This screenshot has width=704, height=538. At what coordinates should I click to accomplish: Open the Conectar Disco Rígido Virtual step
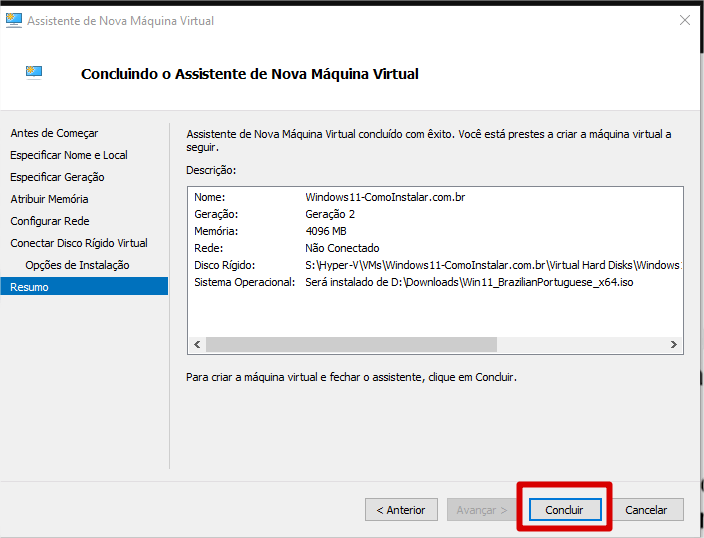click(x=79, y=243)
